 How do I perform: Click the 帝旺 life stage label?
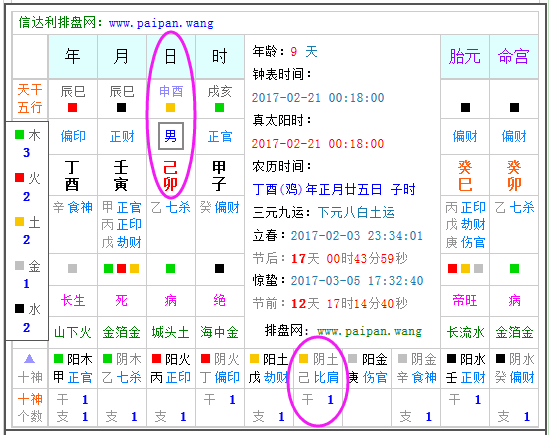coord(465,301)
